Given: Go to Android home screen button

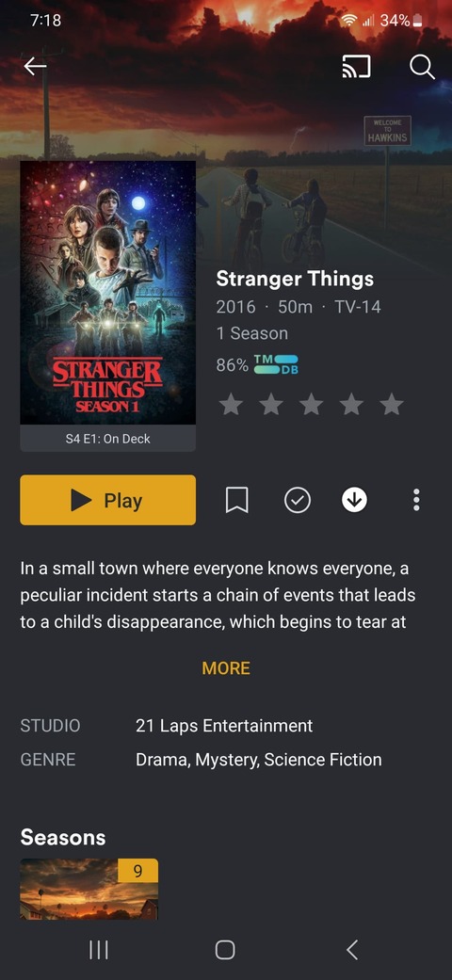Looking at the screenshot, I should click(x=225, y=950).
